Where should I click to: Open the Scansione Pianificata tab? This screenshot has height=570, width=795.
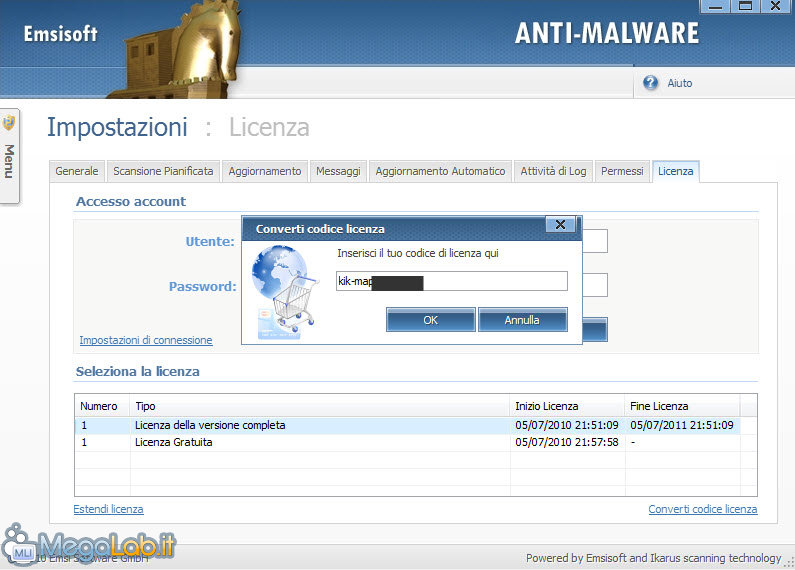[x=163, y=171]
